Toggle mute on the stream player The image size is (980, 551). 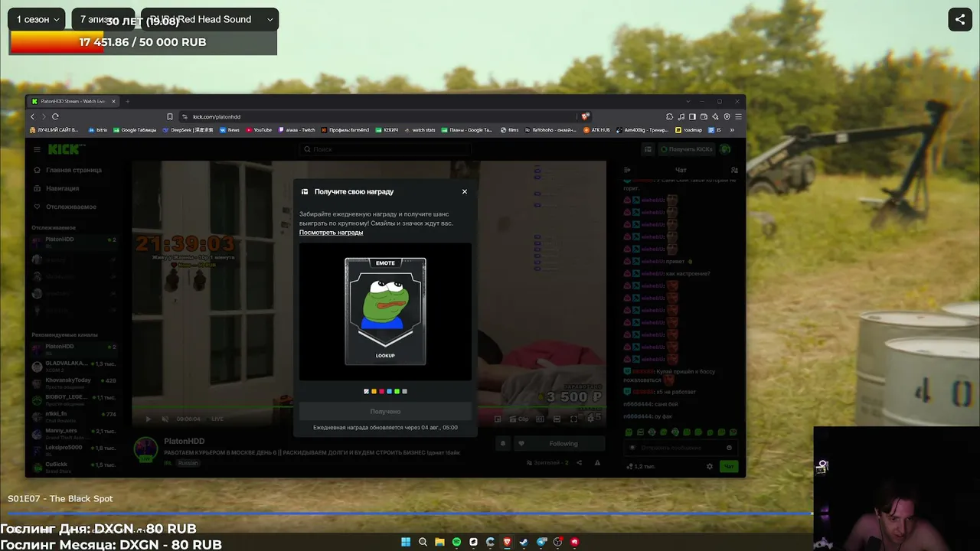pyautogui.click(x=165, y=419)
